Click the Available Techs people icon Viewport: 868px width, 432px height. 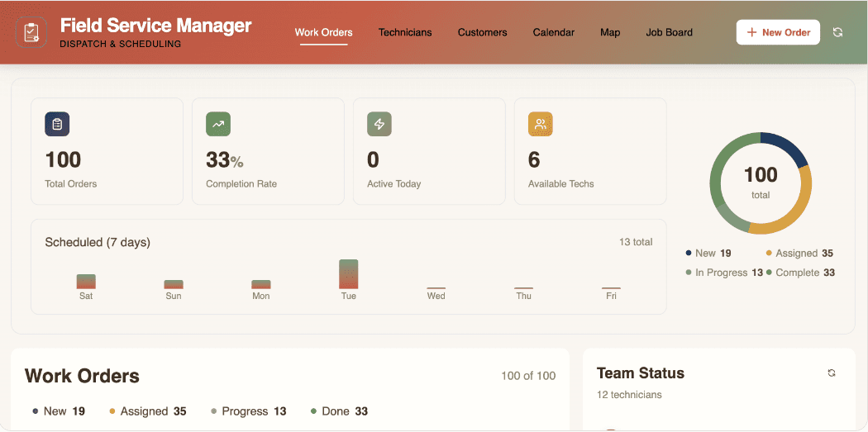tap(541, 124)
